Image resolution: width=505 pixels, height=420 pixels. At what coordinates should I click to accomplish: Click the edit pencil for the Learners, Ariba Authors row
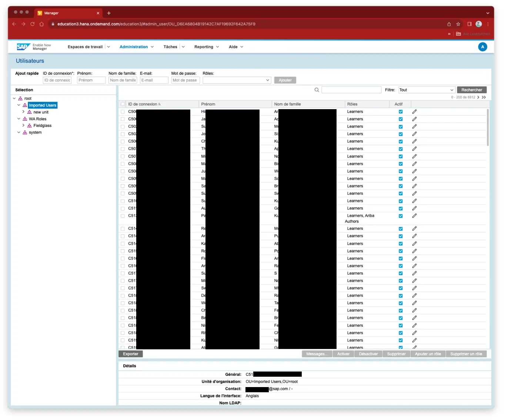coord(414,216)
